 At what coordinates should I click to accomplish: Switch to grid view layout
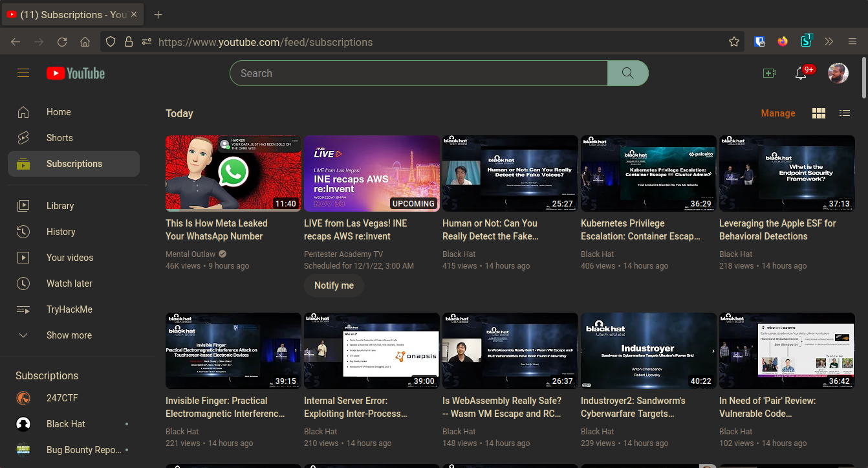click(x=819, y=113)
